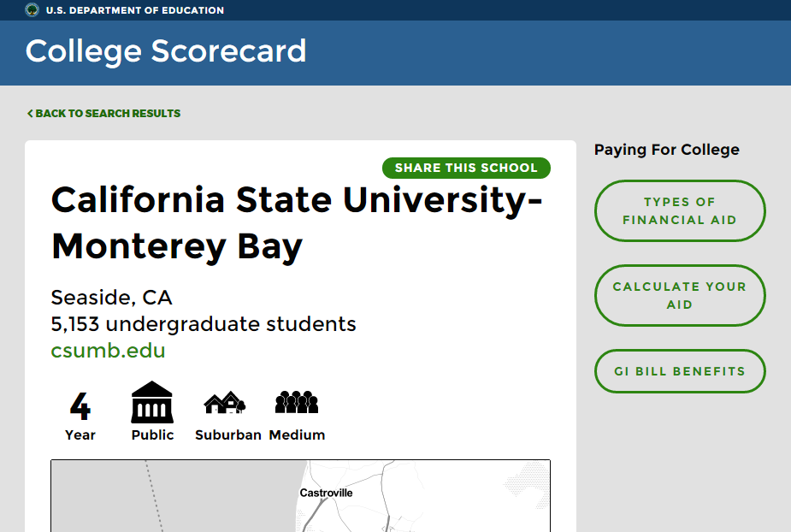
Task: Click the Suburban label text
Action: 228,435
